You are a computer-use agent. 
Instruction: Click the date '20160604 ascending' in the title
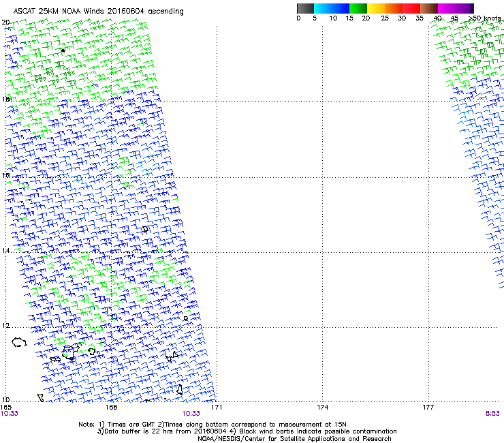coord(146,12)
